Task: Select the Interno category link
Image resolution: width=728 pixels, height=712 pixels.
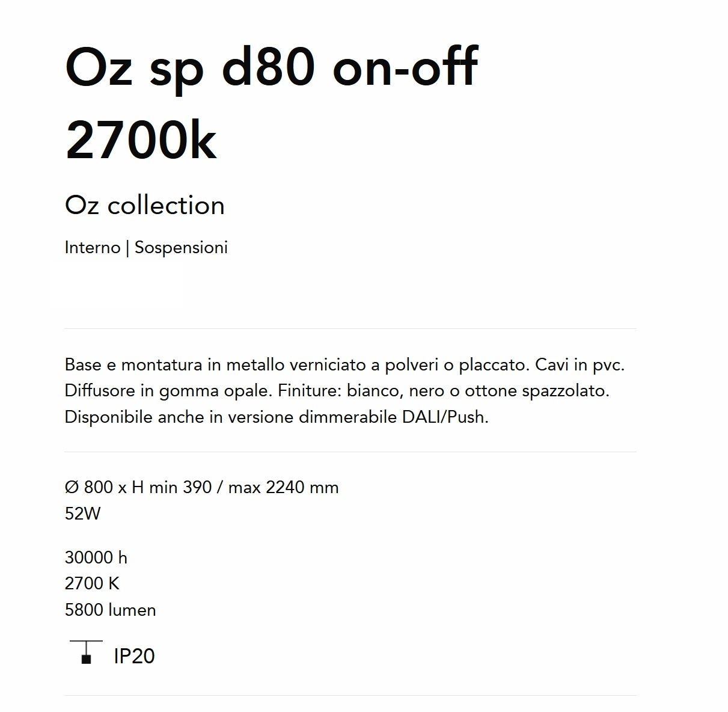Action: tap(93, 248)
